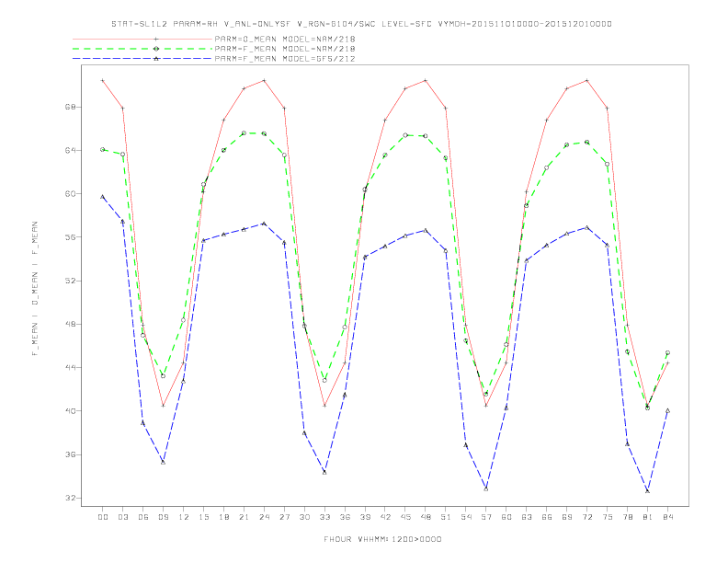Click x-axis tick label 54

click(466, 517)
